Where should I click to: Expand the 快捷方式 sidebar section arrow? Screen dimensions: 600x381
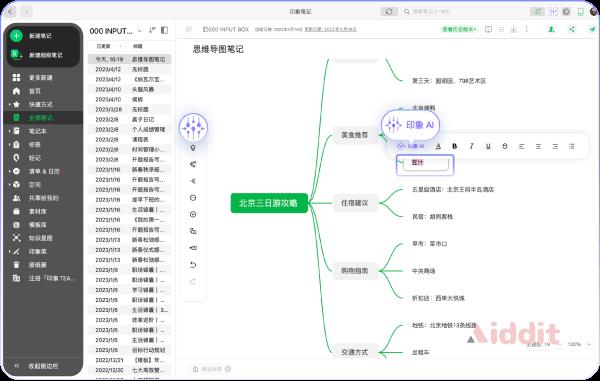point(9,104)
